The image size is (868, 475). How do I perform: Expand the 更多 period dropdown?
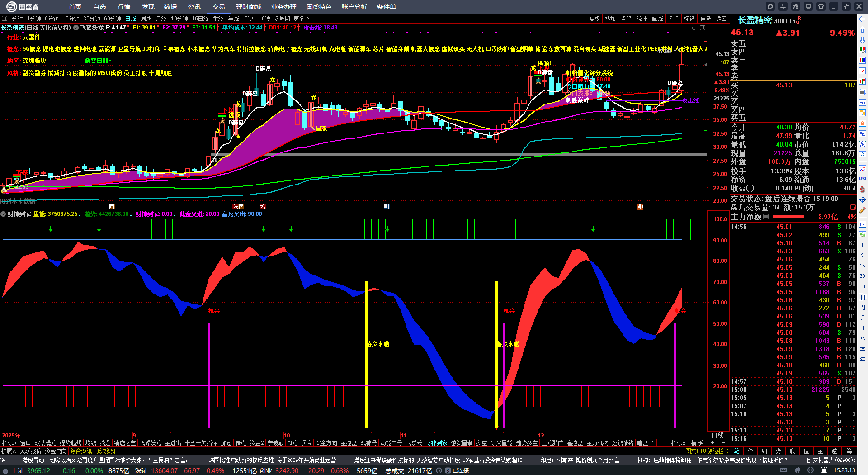[x=302, y=19]
